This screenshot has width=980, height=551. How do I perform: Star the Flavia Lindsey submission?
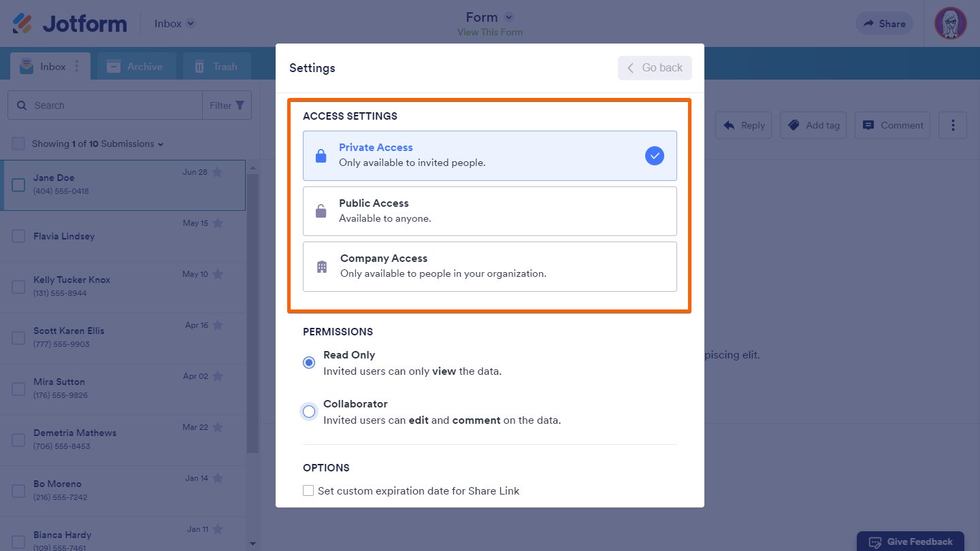click(217, 223)
